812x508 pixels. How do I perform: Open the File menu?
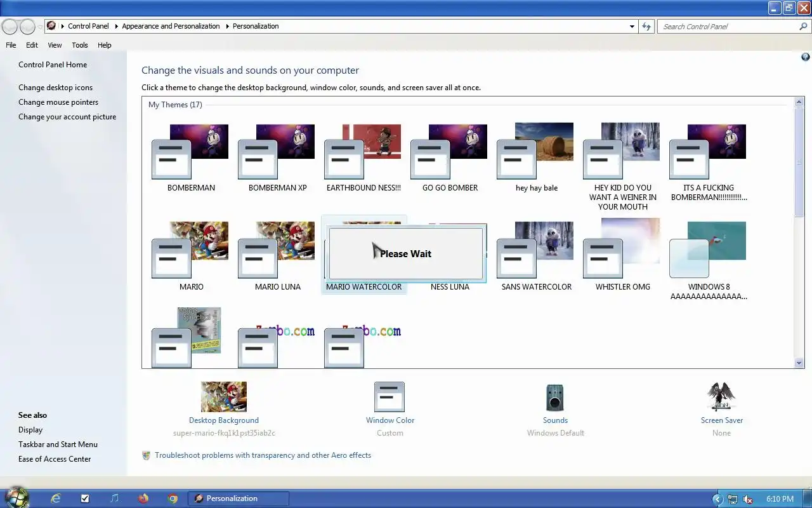(11, 45)
